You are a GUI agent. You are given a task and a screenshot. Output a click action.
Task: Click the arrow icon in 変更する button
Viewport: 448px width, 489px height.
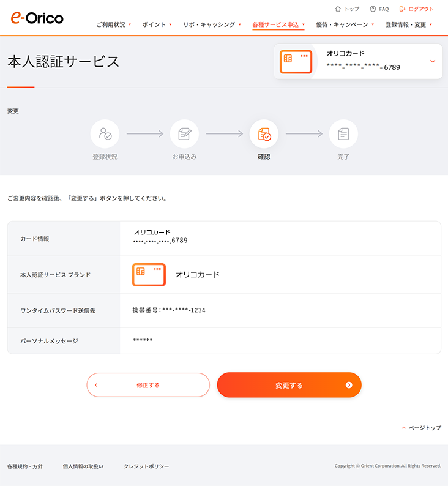[x=349, y=385]
